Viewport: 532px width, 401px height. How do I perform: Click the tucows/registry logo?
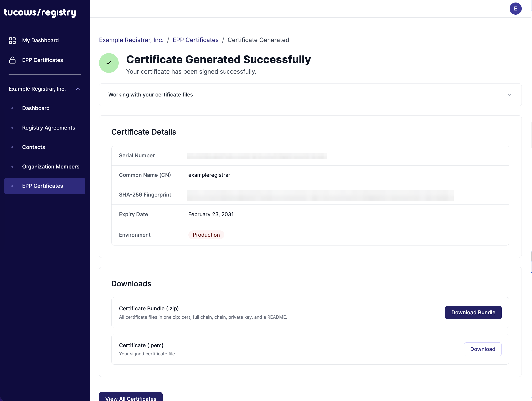click(x=40, y=13)
